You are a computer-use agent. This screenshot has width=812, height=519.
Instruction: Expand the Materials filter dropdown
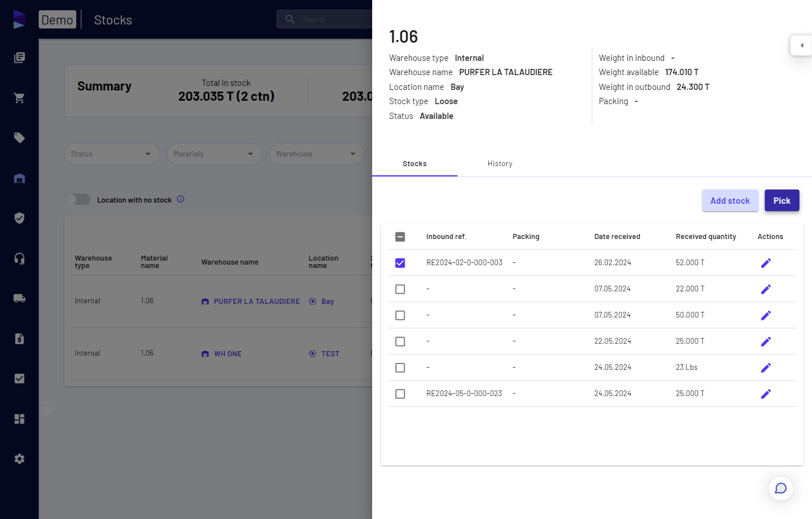click(215, 154)
